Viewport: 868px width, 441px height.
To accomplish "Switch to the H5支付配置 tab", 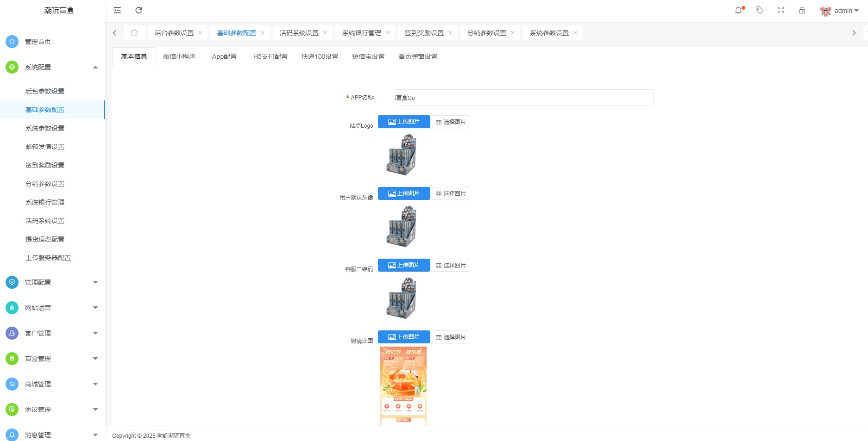I will pos(270,56).
